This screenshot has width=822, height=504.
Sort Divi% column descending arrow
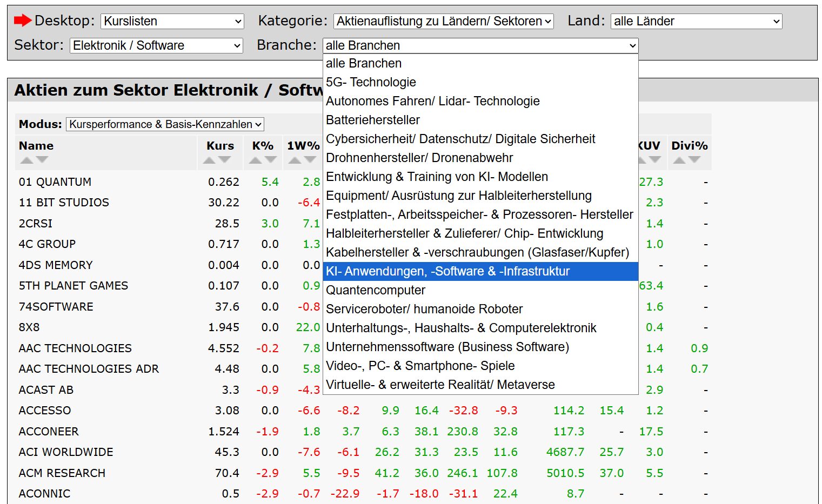pyautogui.click(x=695, y=160)
